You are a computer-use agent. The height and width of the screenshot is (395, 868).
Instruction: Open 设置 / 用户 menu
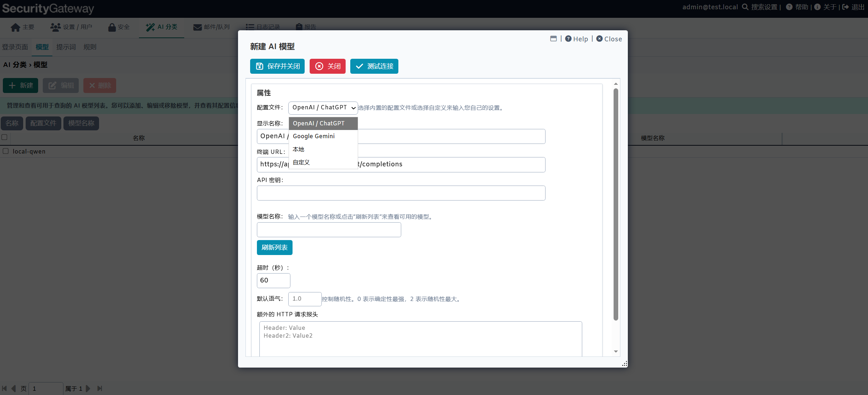coord(71,27)
